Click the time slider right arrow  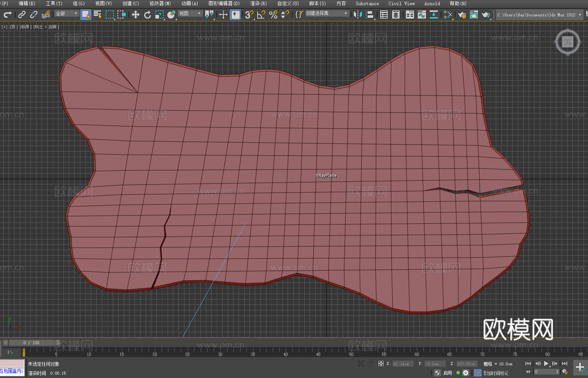(x=58, y=343)
